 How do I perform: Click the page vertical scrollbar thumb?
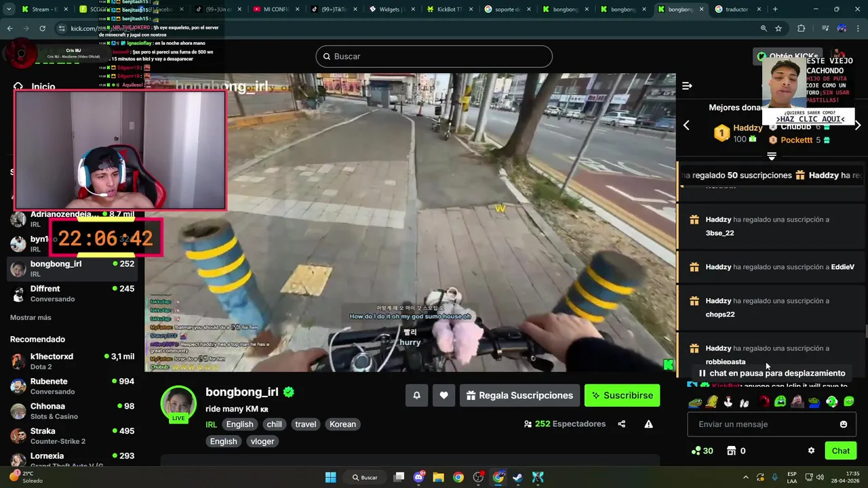point(865,331)
